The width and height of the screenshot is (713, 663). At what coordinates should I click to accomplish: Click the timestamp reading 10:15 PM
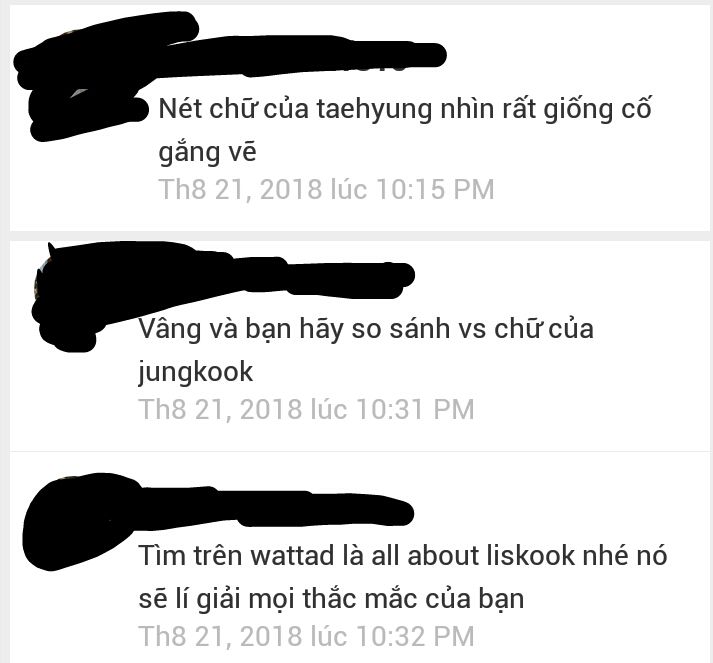(326, 189)
